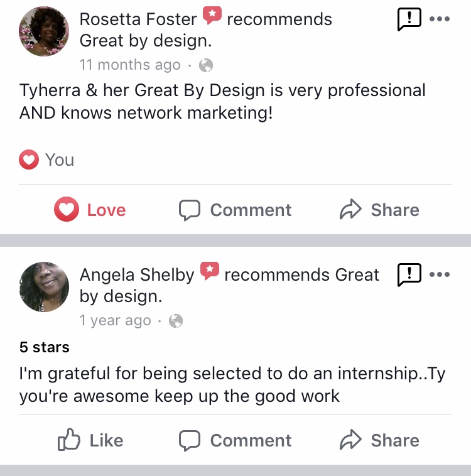Screen dimensions: 471x476
Task: Open the 1 year ago timestamp
Action: click(115, 320)
